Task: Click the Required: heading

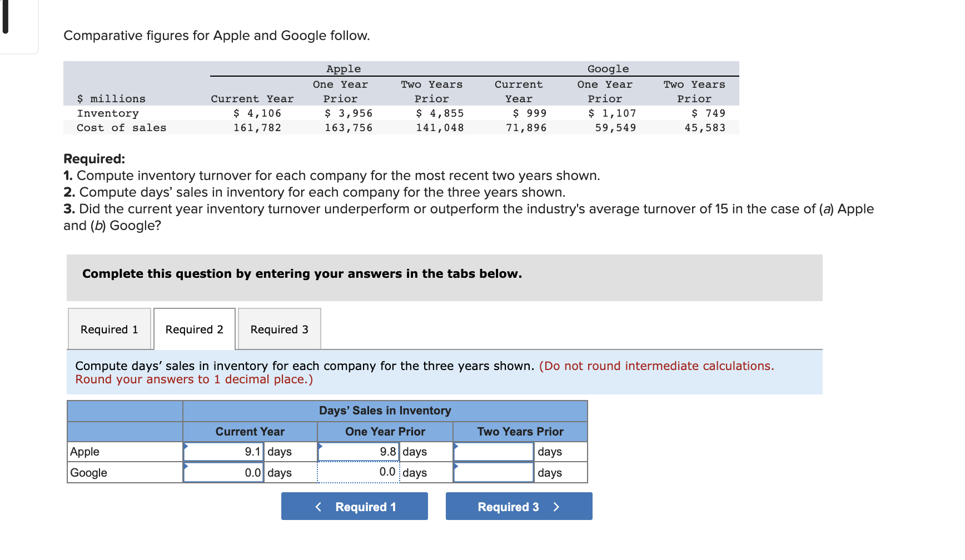Action: [x=94, y=159]
